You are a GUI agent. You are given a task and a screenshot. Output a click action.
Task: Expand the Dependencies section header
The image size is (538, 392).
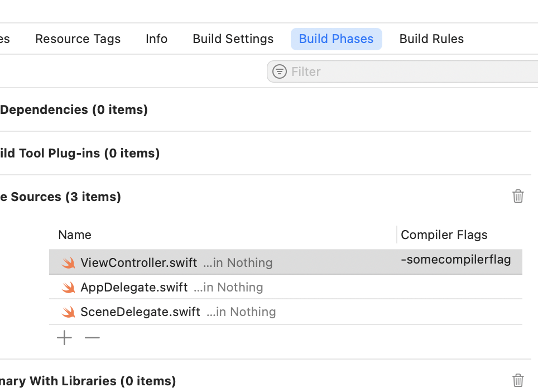[x=74, y=109]
